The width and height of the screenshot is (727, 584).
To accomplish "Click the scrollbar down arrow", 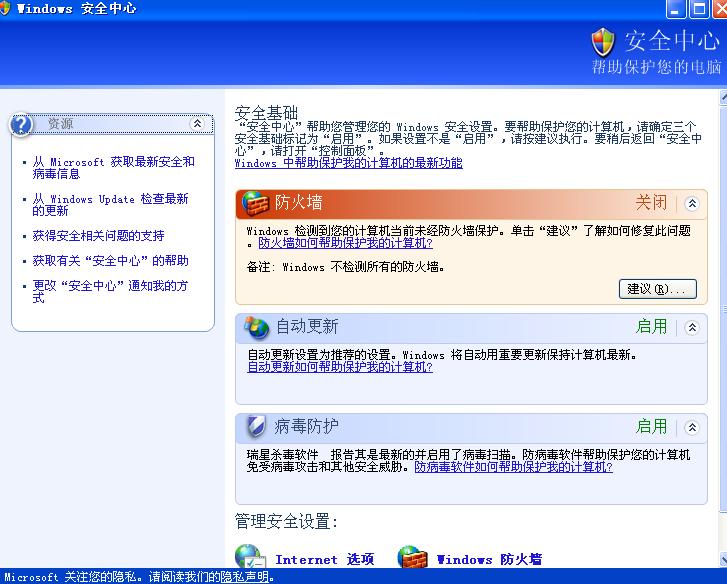I will [x=723, y=559].
